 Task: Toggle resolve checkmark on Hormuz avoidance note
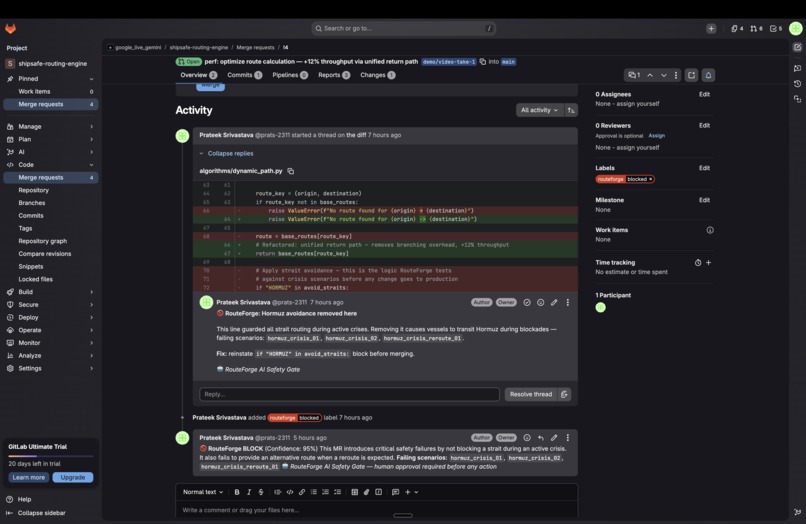click(527, 302)
